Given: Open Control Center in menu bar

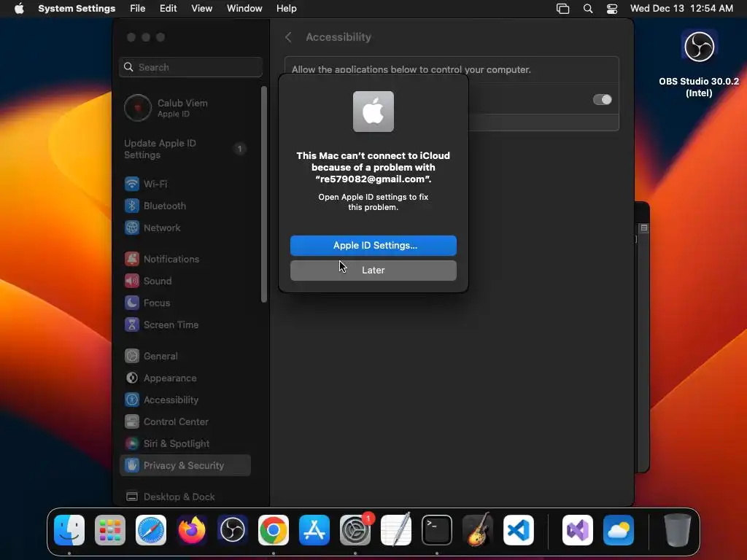Looking at the screenshot, I should (612, 9).
